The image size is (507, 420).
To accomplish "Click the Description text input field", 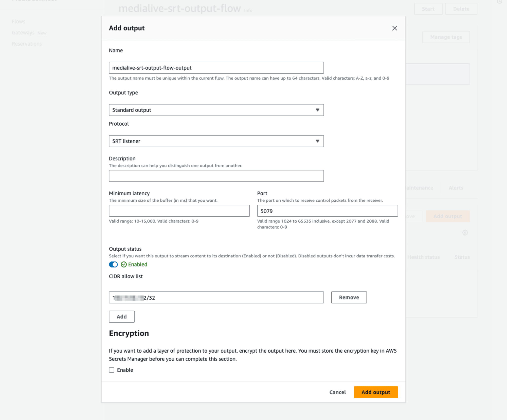I will tap(216, 176).
